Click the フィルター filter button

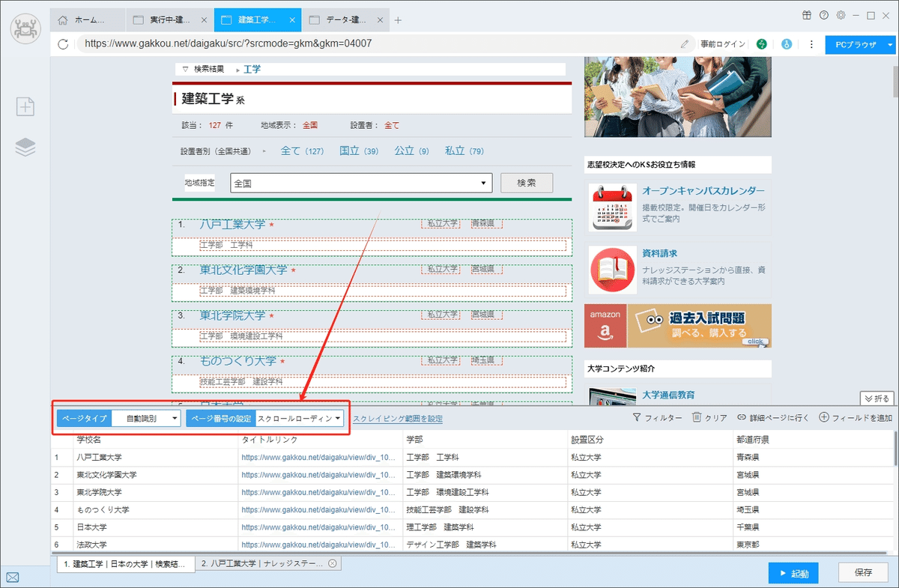point(657,418)
